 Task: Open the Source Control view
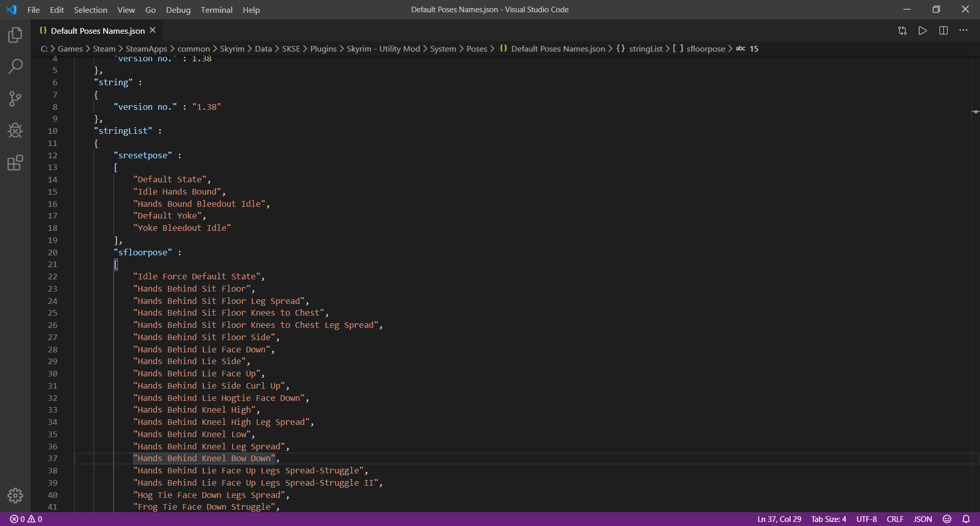pos(15,99)
